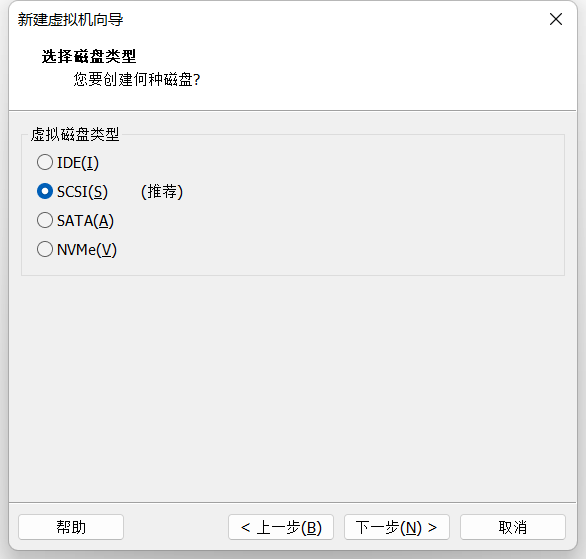
Task: Click the NVMe(V) option label text
Action: [87, 250]
